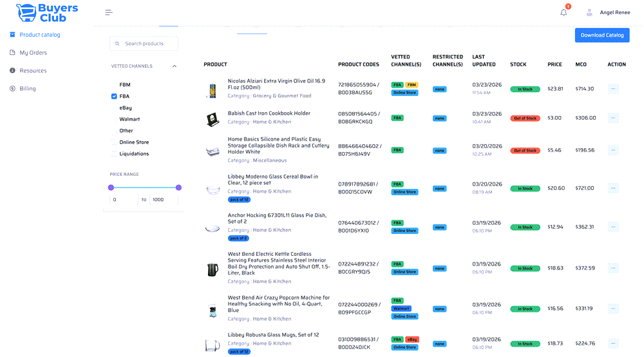Click the olive oil product thumbnail

213,91
